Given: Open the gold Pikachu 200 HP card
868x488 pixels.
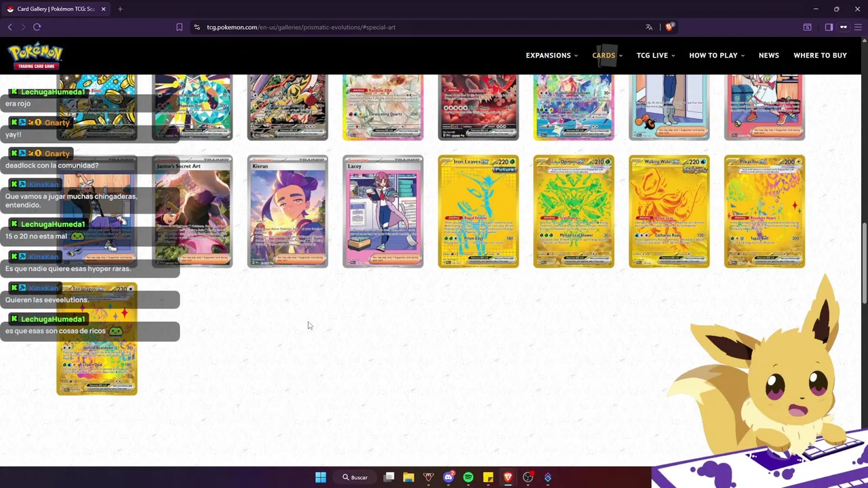Looking at the screenshot, I should (x=764, y=211).
